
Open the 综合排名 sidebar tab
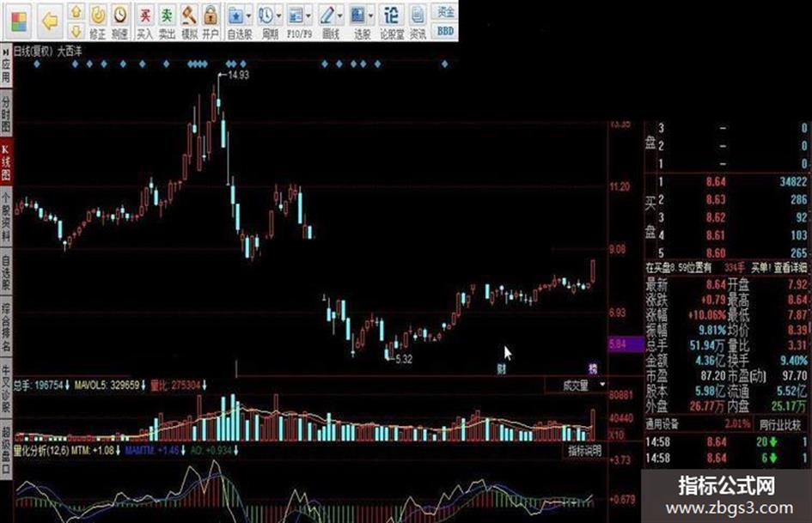click(x=6, y=327)
